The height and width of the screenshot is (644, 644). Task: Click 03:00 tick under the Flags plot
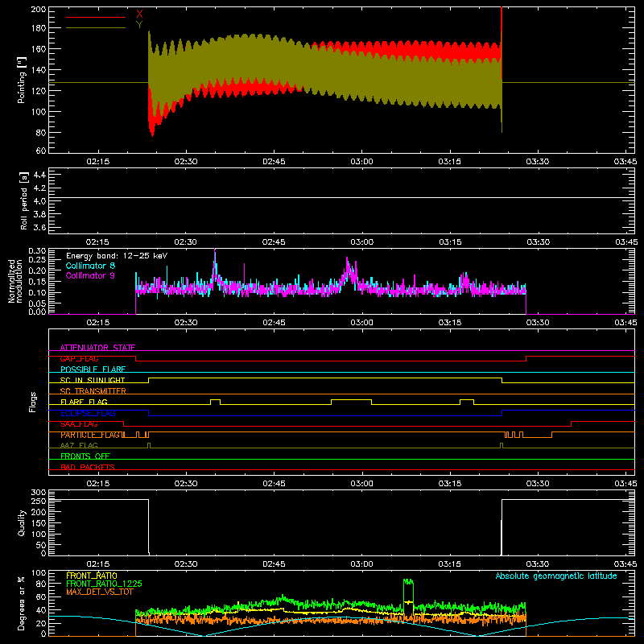tap(361, 484)
